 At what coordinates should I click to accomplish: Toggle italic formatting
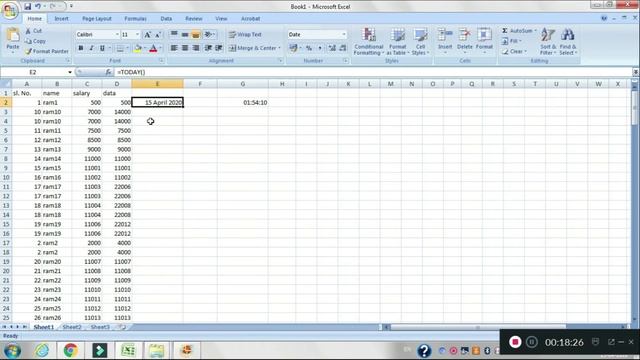tap(91, 48)
